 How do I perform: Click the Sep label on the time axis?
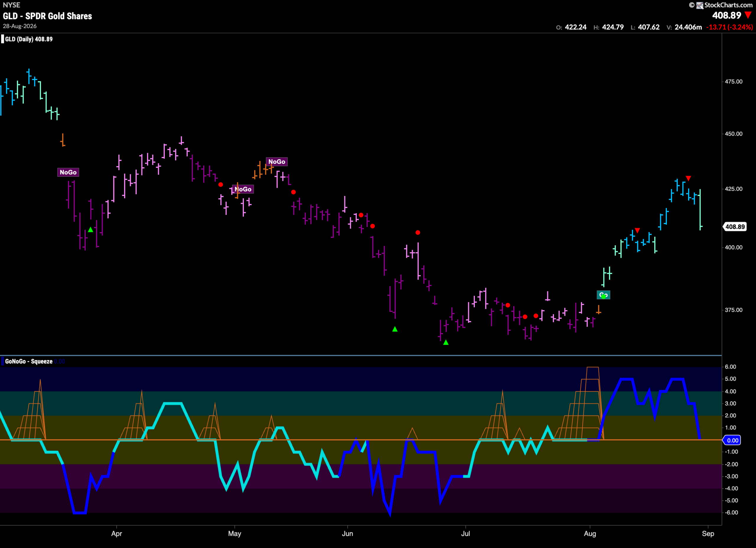(708, 533)
